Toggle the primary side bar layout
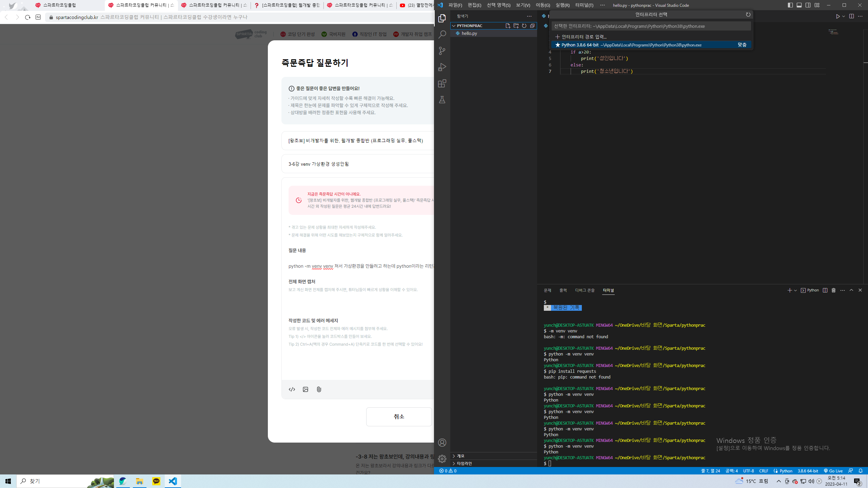The height and width of the screenshot is (488, 868). point(790,5)
